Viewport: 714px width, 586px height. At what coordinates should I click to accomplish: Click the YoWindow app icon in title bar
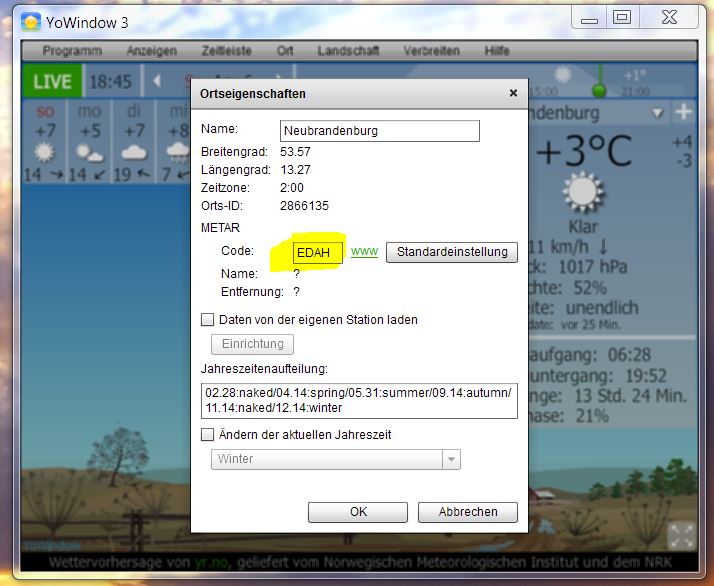(32, 20)
